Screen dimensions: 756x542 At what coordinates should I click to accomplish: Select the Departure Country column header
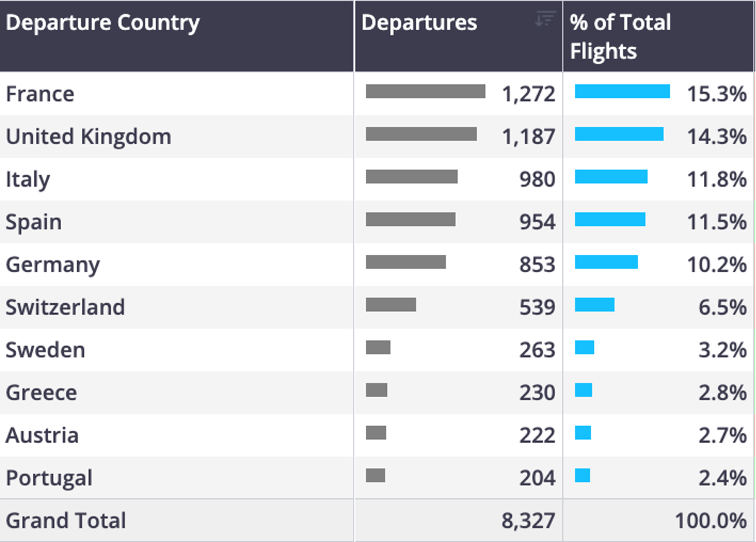click(176, 36)
